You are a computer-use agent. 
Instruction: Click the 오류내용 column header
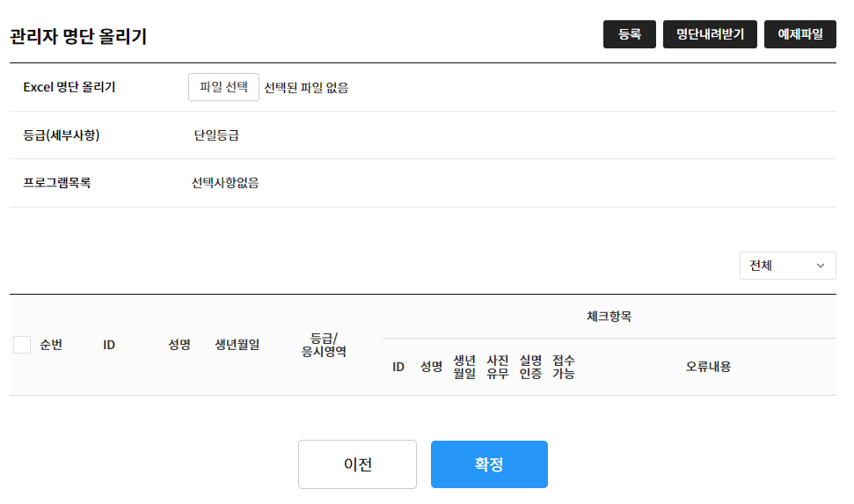708,367
